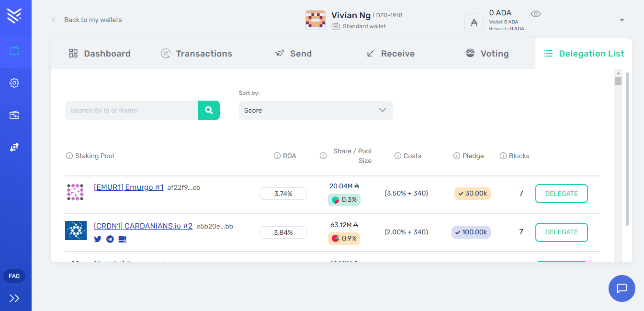
Task: Click the CARDANIANS server stack icon
Action: tap(122, 239)
